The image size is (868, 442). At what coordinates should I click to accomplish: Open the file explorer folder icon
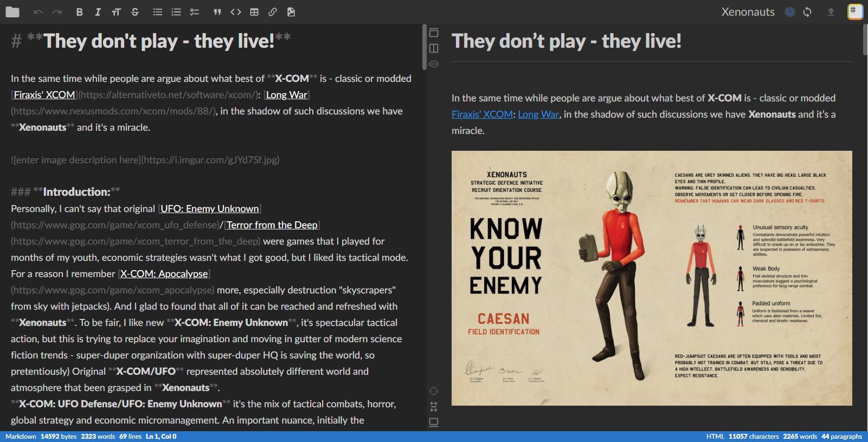click(x=12, y=12)
